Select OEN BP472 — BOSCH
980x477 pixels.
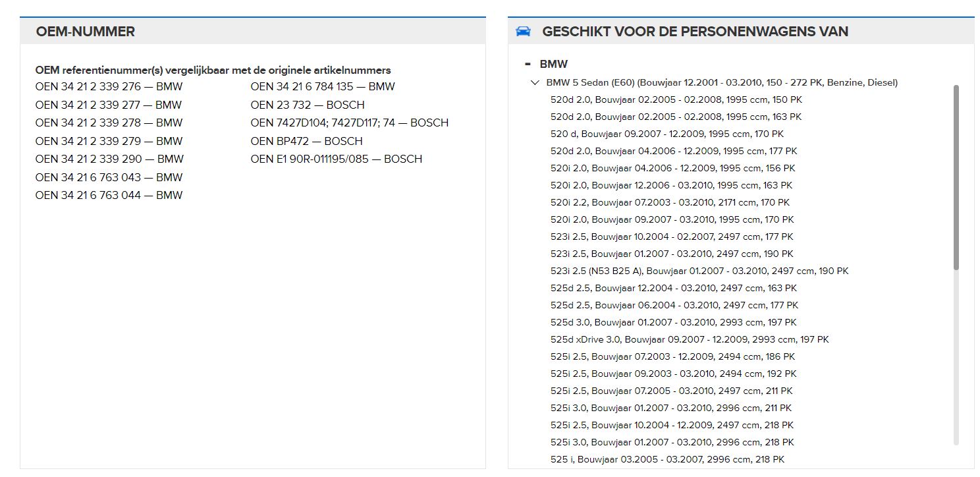click(x=307, y=141)
